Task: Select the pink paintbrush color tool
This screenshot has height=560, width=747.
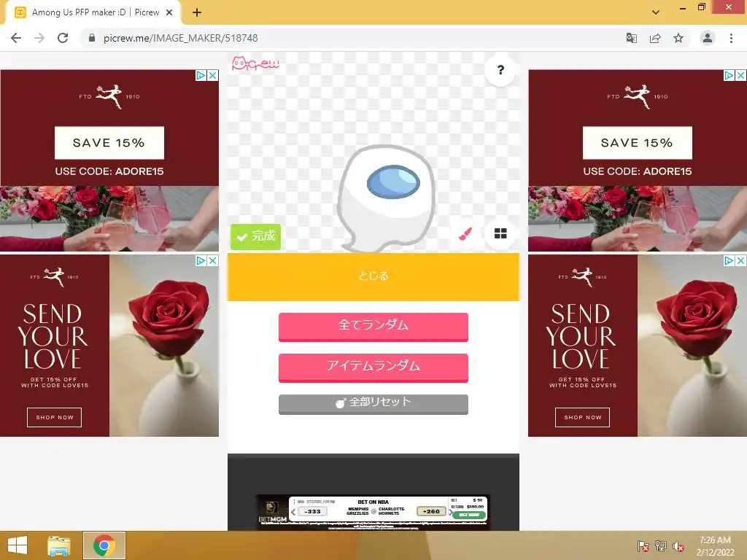Action: 465,234
